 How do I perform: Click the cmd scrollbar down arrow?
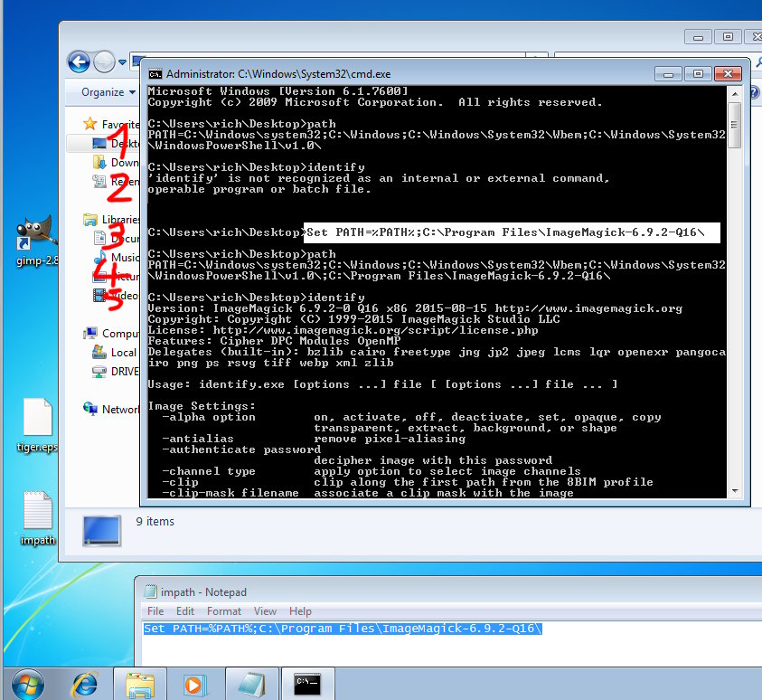(x=735, y=491)
